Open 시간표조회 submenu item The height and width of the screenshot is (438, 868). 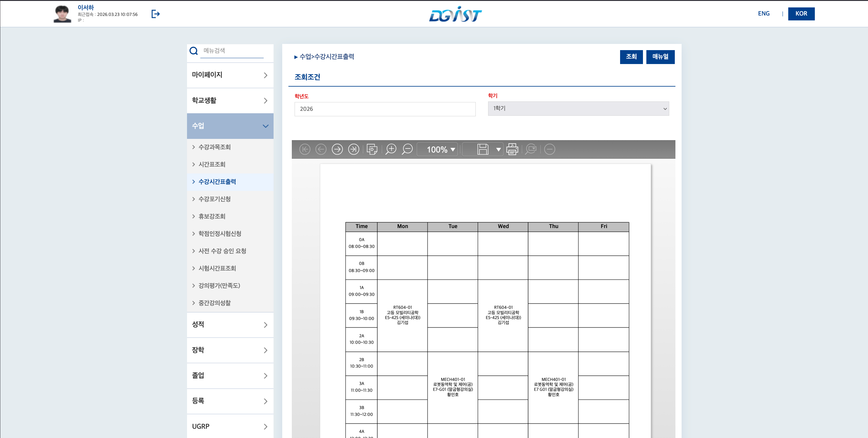point(212,165)
